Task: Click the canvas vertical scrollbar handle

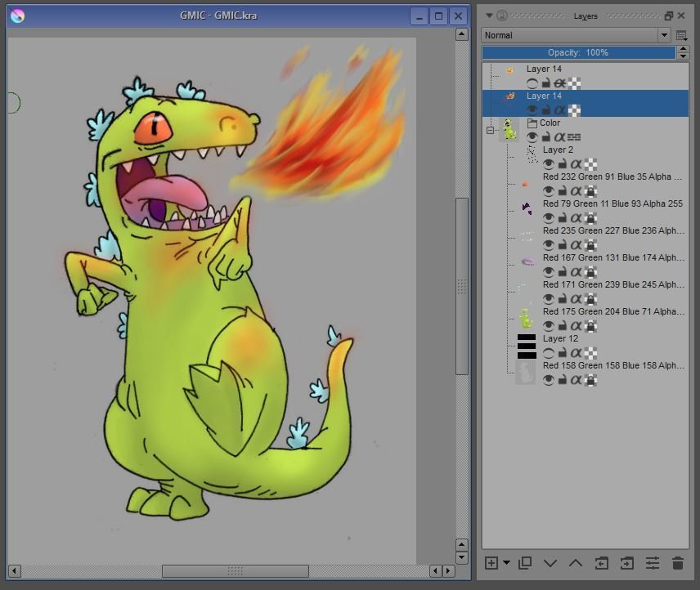Action: [461, 286]
